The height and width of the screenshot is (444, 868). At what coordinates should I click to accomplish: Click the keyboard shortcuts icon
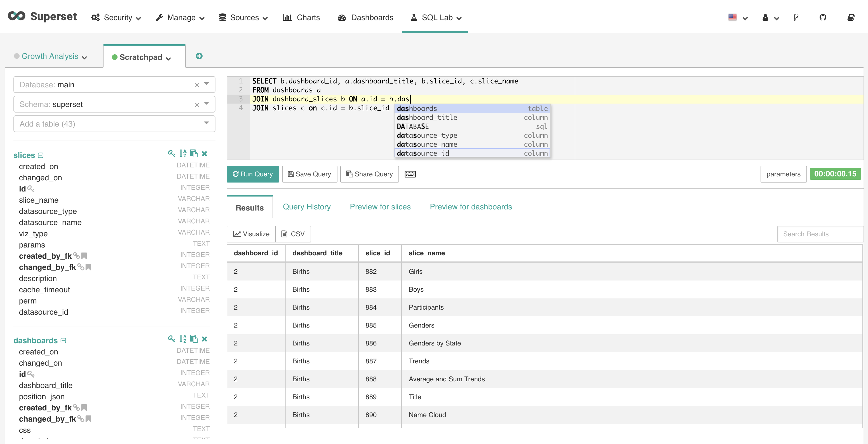(x=410, y=174)
